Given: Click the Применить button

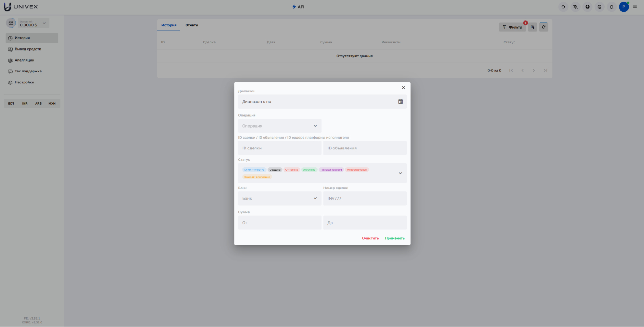Looking at the screenshot, I should (395, 238).
